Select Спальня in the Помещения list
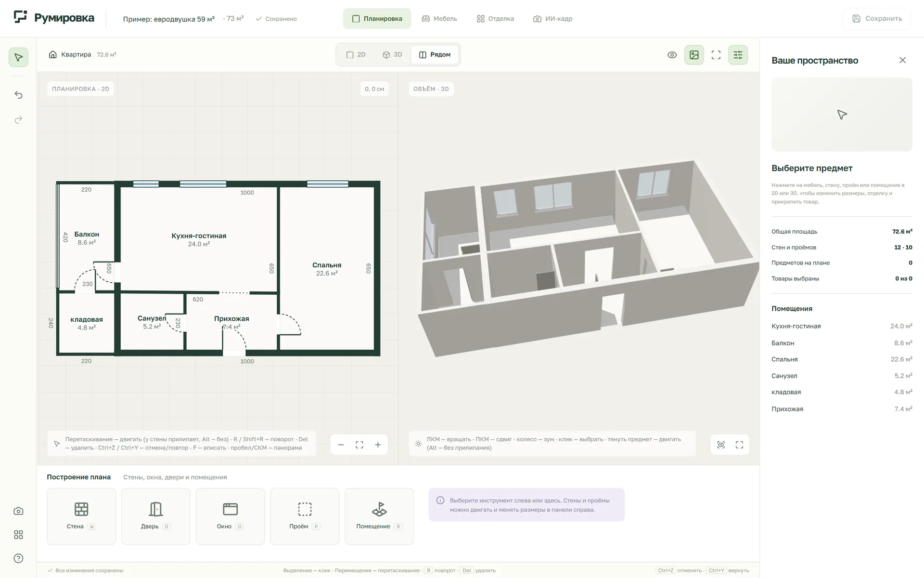924x578 pixels. [x=842, y=359]
